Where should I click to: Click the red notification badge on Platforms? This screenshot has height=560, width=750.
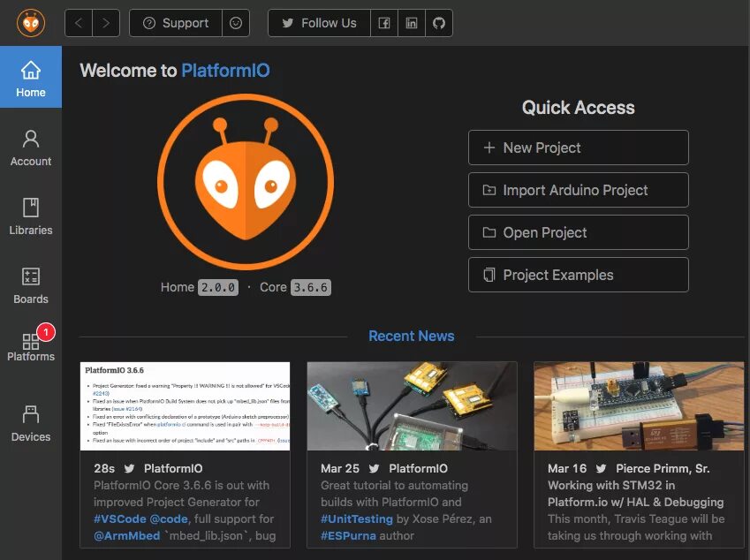tap(45, 332)
